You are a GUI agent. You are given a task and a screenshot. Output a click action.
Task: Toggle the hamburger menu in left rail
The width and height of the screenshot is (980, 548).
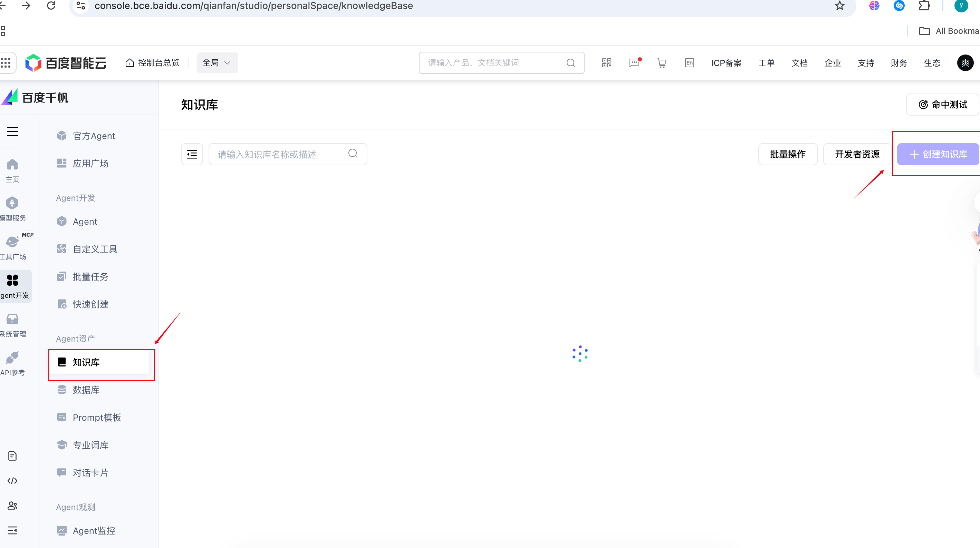click(12, 131)
